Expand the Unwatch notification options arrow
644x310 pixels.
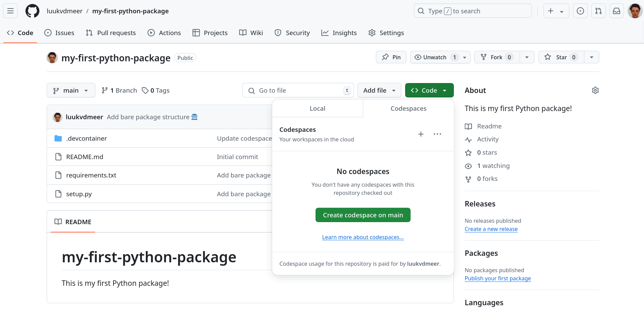coord(465,57)
